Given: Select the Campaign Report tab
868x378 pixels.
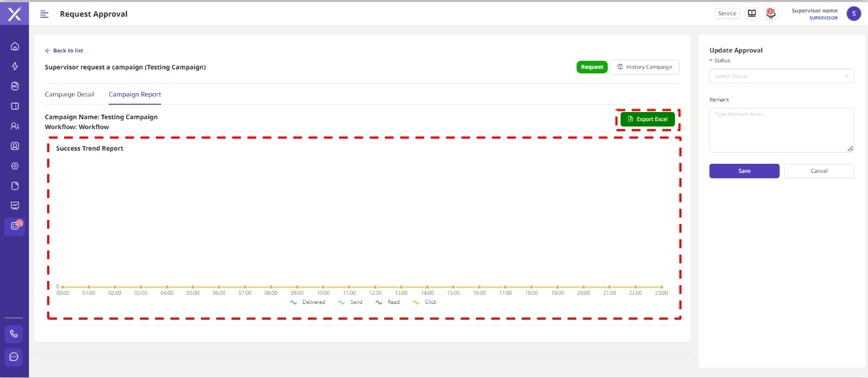Looking at the screenshot, I should coord(135,94).
